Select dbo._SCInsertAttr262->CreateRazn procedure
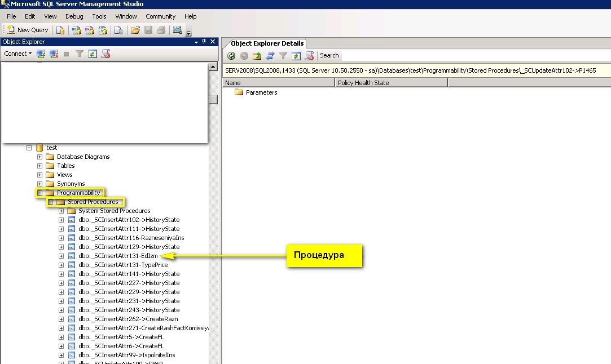 (128, 319)
